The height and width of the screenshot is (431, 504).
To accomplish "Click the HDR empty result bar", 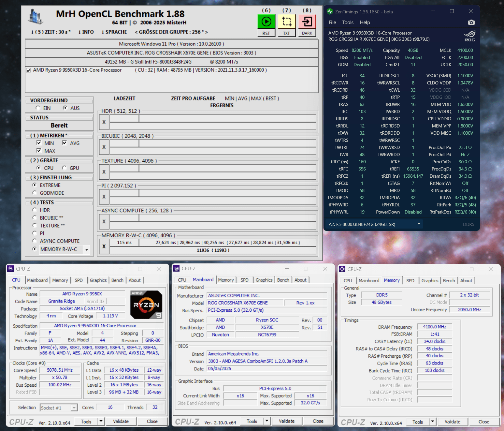I will pos(213,126).
